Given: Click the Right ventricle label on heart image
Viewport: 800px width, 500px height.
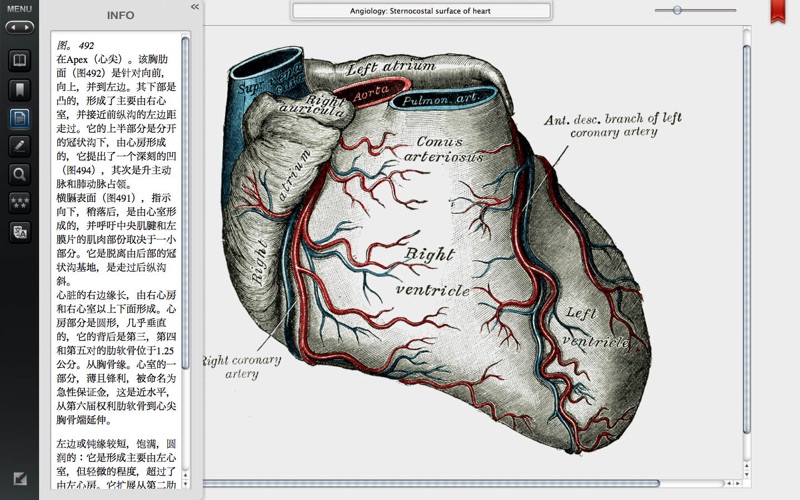Looking at the screenshot, I should [x=433, y=272].
